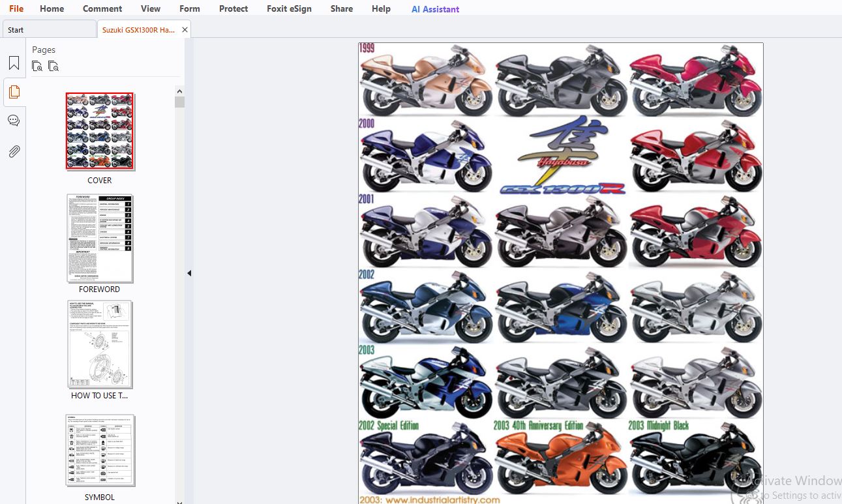Switch to the Start document tab

49,30
